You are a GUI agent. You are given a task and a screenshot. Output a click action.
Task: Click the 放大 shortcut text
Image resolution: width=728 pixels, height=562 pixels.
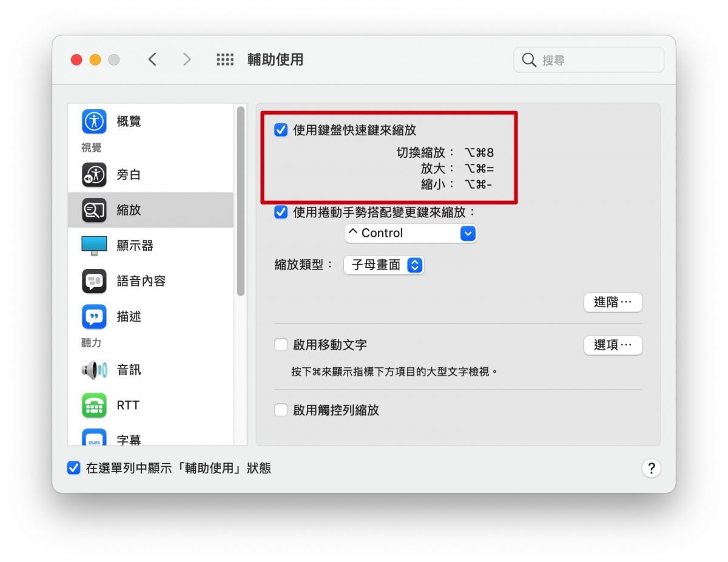tap(458, 168)
